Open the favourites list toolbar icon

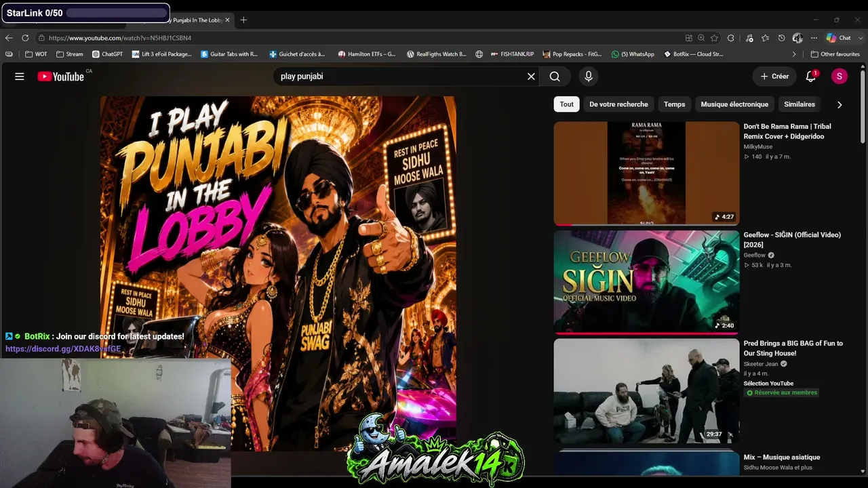tap(766, 38)
